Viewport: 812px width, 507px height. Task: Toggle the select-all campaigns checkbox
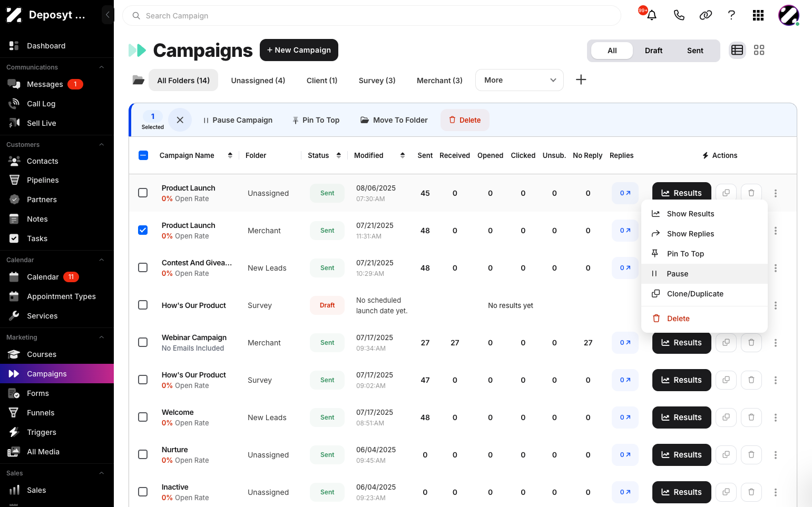[x=143, y=155]
